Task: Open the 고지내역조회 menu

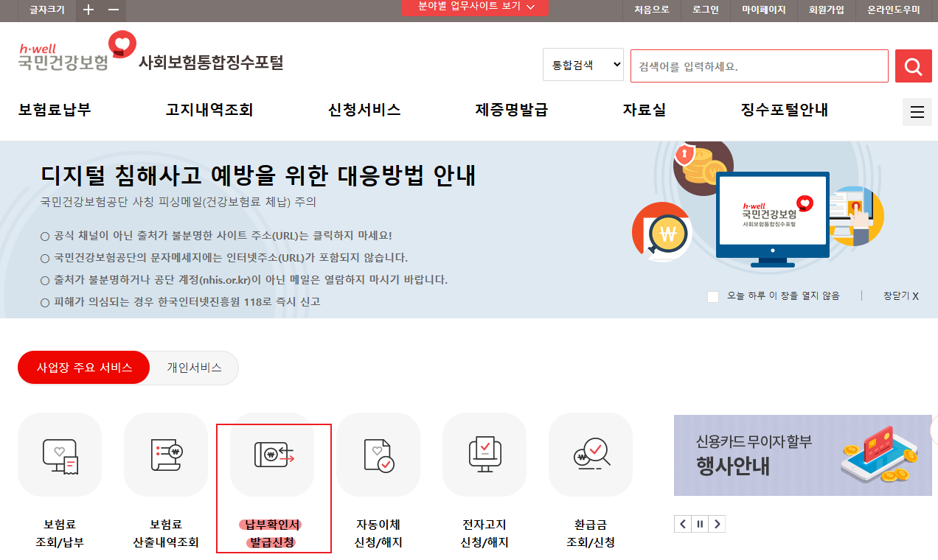Action: (209, 110)
